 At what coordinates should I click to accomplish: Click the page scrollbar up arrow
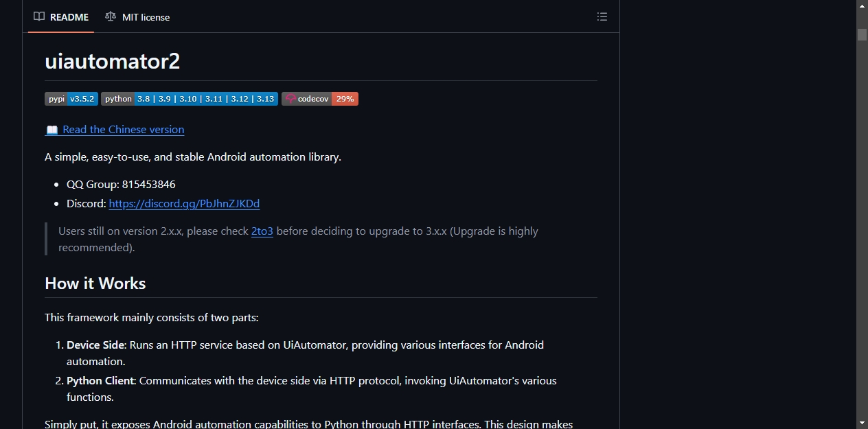[x=862, y=5]
